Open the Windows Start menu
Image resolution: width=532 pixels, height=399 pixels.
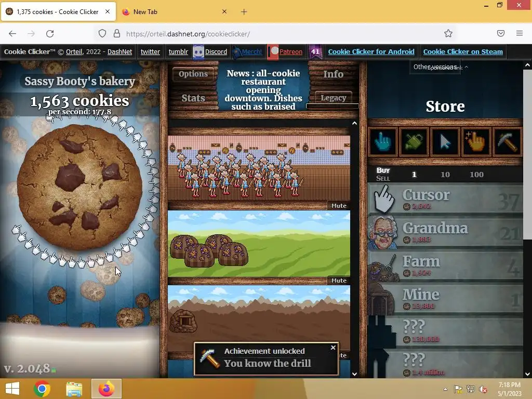(12, 389)
